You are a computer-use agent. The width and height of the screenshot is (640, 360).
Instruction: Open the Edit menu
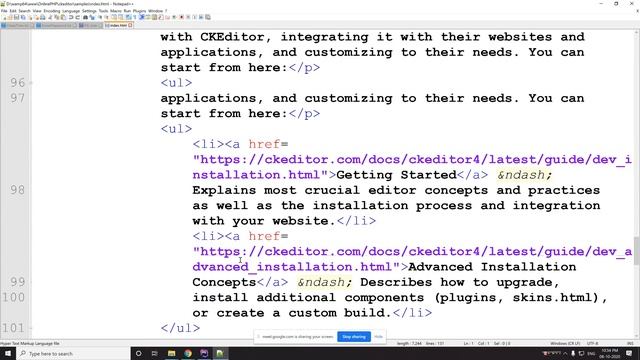(x=13, y=11)
